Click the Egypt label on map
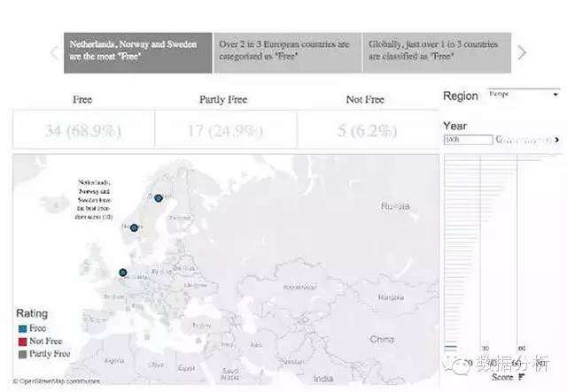Viewport: 567px width, 392px height. click(187, 368)
